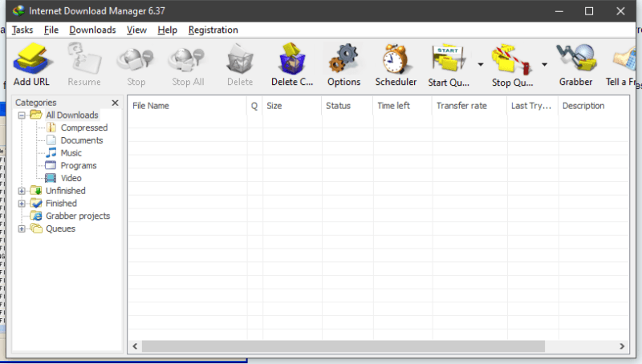Click the Delete Completed toolbar icon
Screen dimensions: 642x364
[292, 61]
